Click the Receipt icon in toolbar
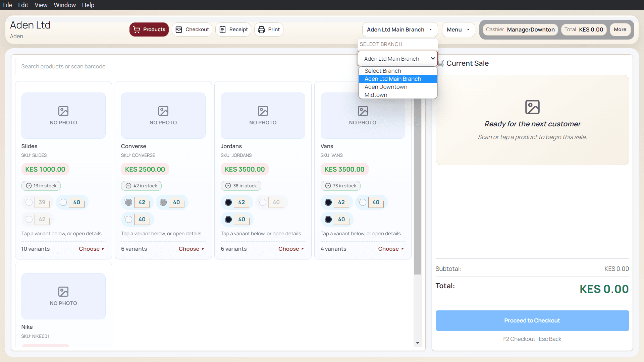 (223, 29)
